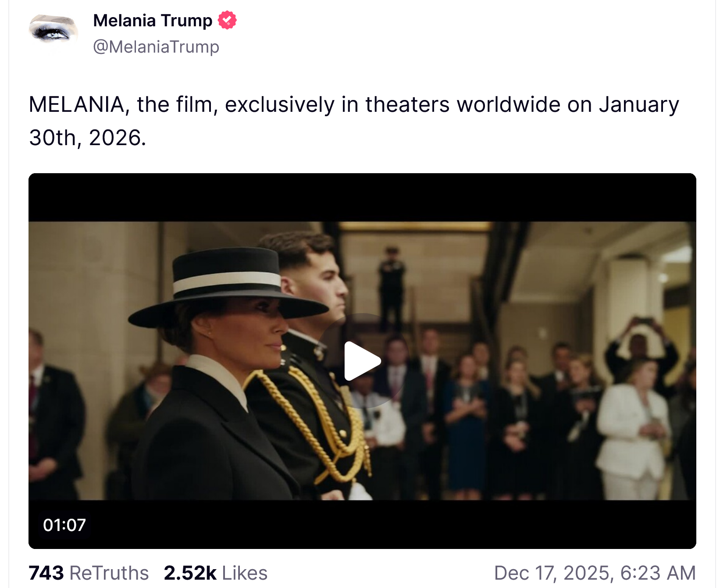
Task: Click the Likes label word
Action: [x=245, y=573]
